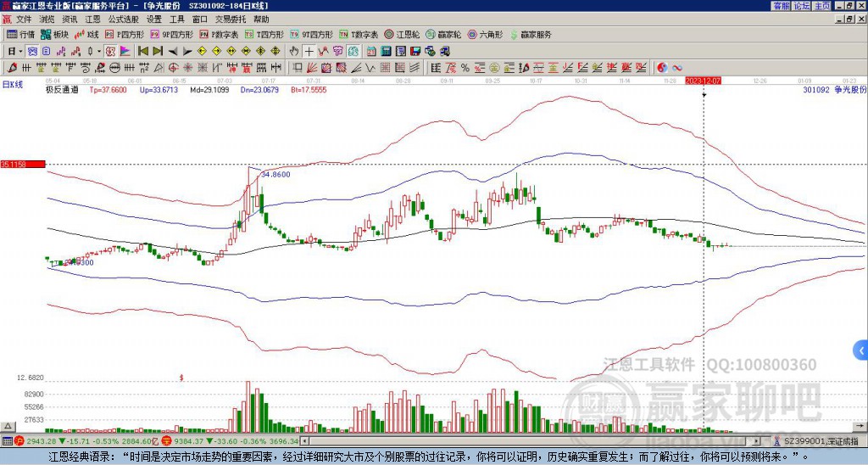This screenshot has width=868, height=465.
Task: Click the 301092 争光股份 stock label
Action: click(x=835, y=89)
